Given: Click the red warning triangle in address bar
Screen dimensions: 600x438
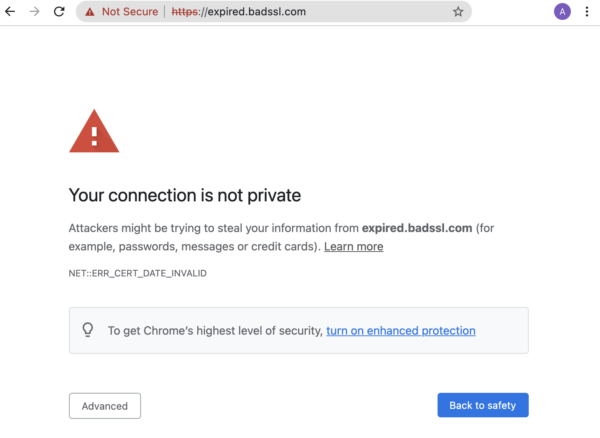Looking at the screenshot, I should [x=90, y=12].
